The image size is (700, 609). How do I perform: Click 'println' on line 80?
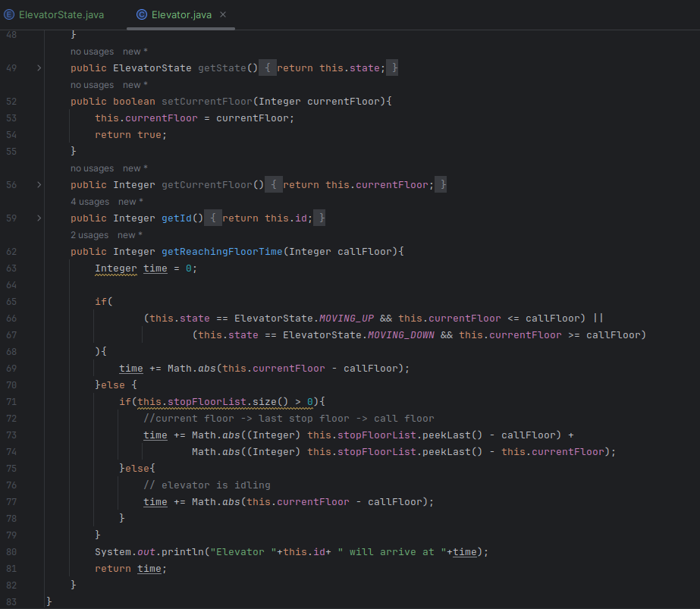(183, 552)
